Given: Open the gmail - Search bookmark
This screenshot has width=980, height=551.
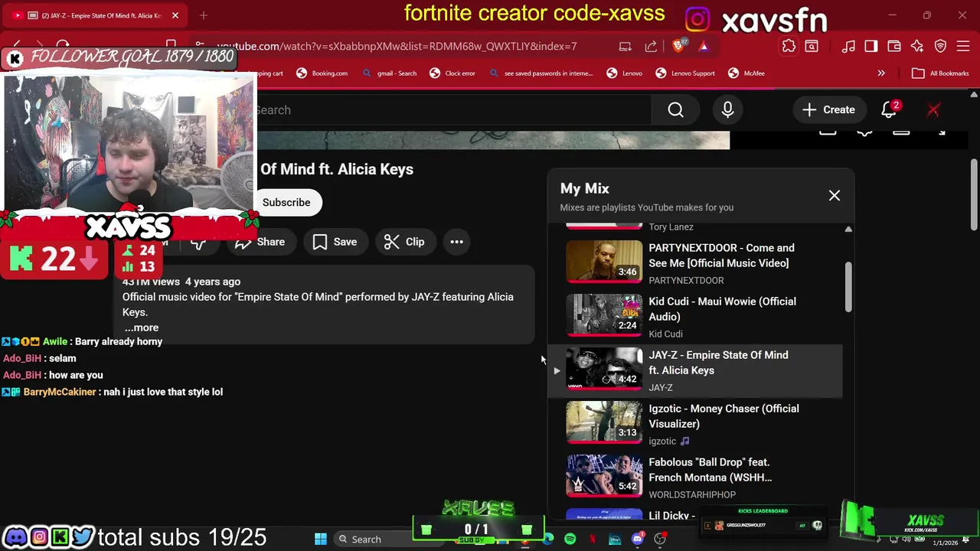Looking at the screenshot, I should point(389,73).
